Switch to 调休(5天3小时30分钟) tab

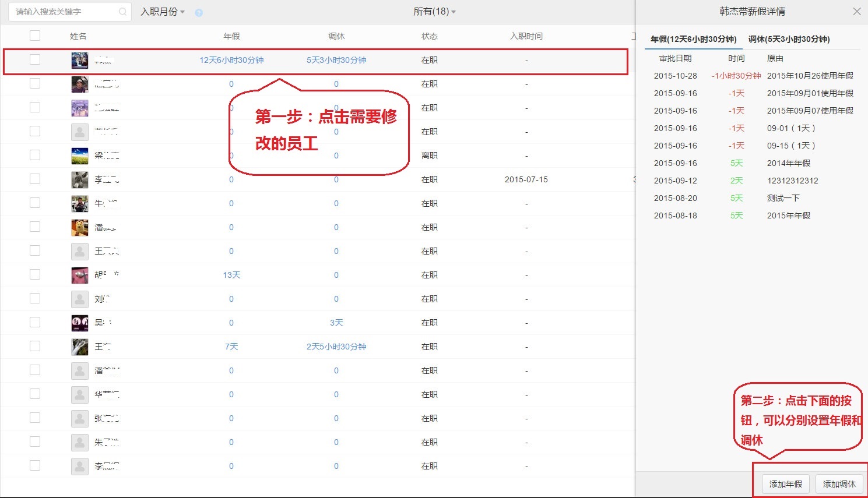click(789, 39)
